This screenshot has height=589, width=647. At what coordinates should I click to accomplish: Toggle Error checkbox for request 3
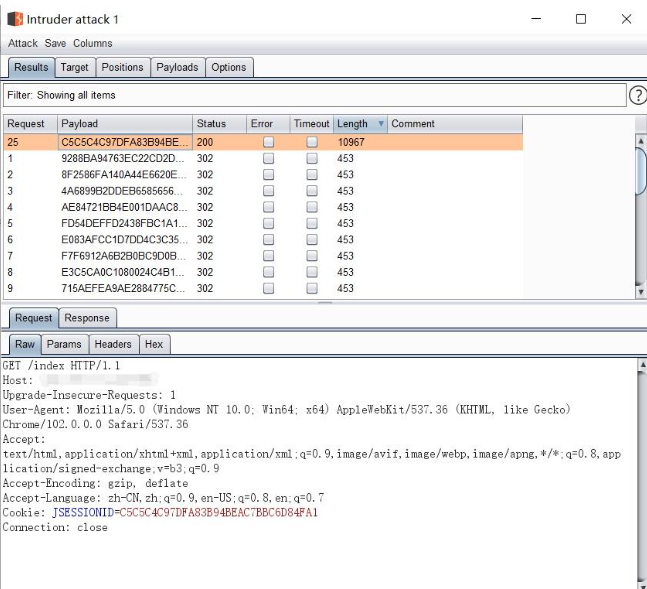pyautogui.click(x=269, y=191)
